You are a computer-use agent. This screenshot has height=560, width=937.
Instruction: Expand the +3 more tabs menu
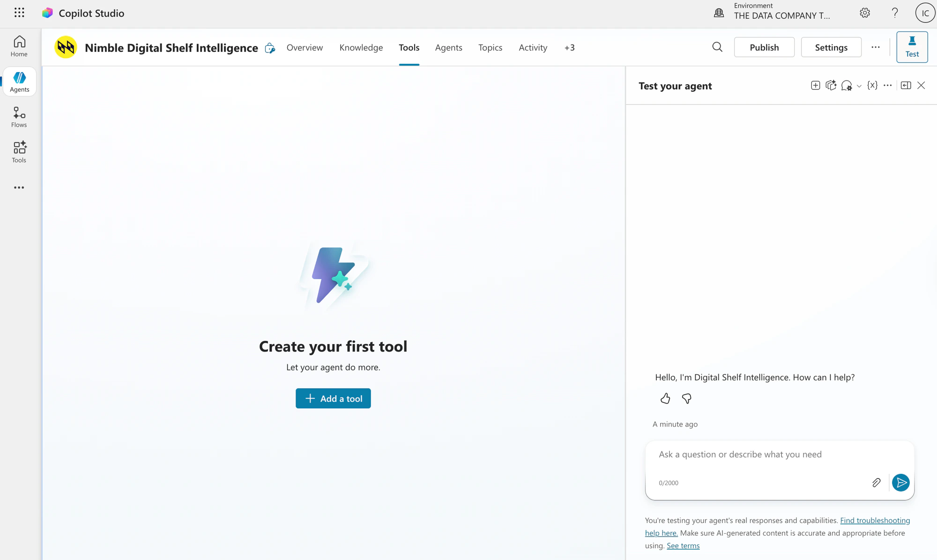point(569,47)
